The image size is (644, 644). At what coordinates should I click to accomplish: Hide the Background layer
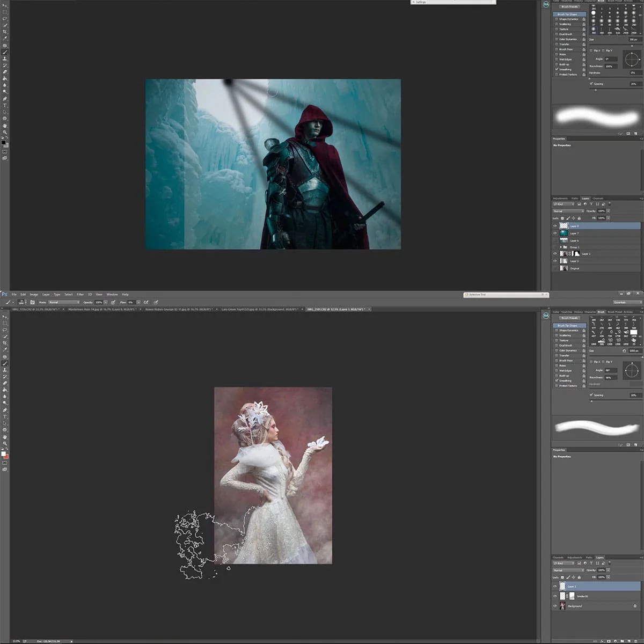555,606
